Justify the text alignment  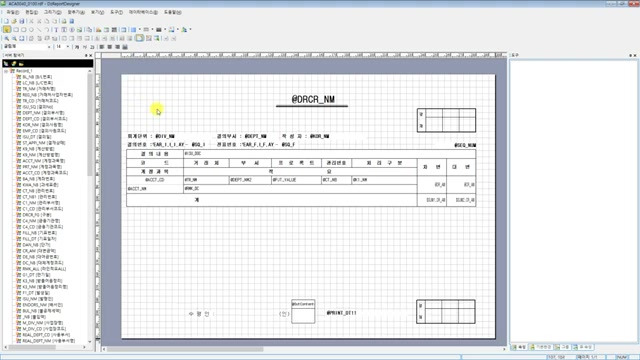(x=125, y=47)
